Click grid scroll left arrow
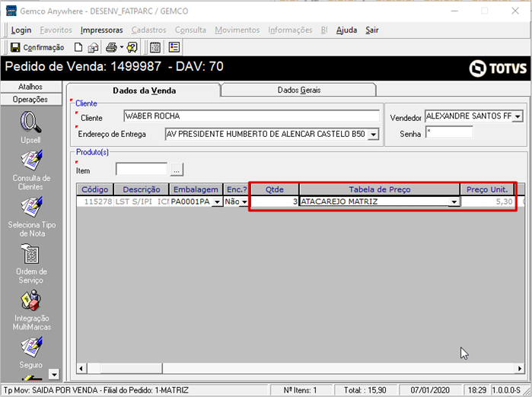Image resolution: width=532 pixels, height=397 pixels. point(81,368)
